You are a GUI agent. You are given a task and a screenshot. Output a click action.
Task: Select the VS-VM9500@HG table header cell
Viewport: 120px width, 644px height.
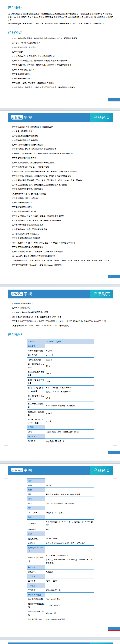(69, 341)
